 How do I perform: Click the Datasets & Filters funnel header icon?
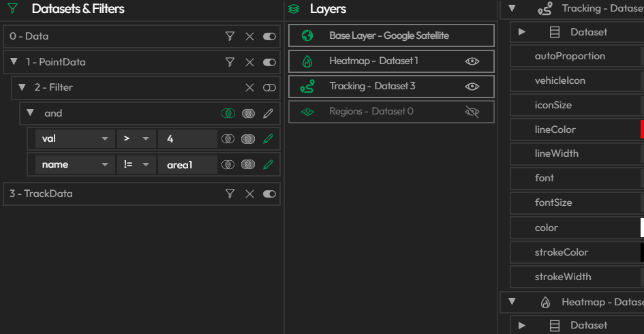click(x=13, y=8)
